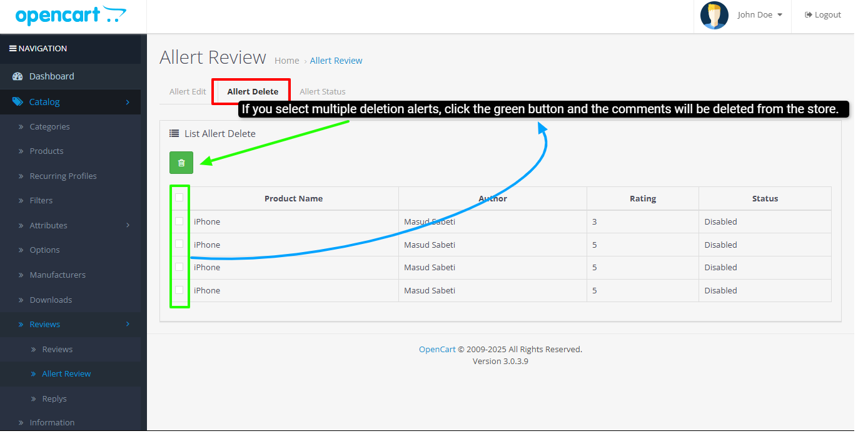
Task: Switch to the Allert Edit tab
Action: click(x=188, y=91)
